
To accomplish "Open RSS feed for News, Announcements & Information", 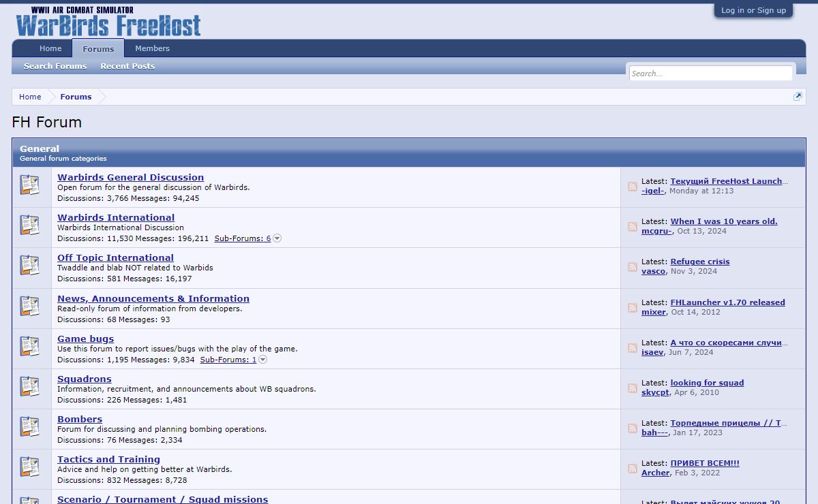I will click(633, 308).
